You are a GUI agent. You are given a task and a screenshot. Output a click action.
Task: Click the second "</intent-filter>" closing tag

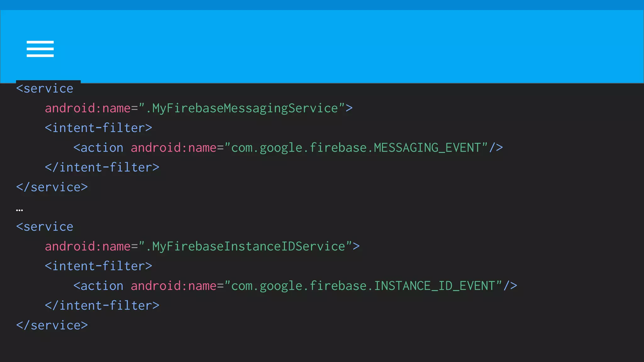coord(102,306)
